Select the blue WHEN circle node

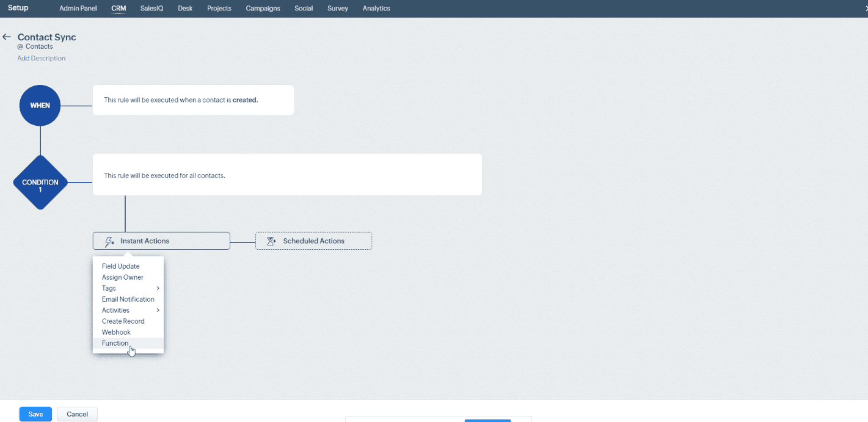40,105
